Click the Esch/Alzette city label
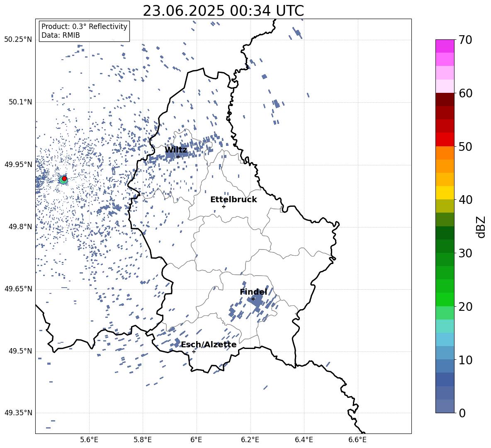This screenshot has height=448, width=491. tap(209, 345)
